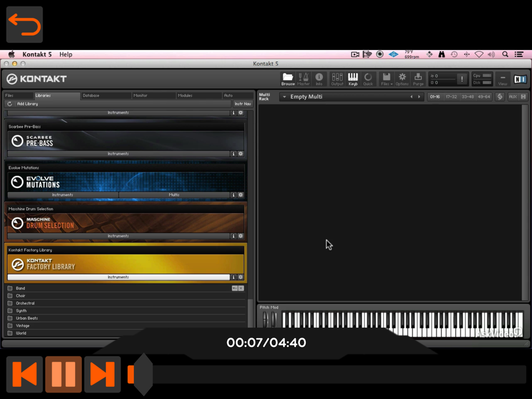Open info for Maschine Drum Selection
The height and width of the screenshot is (399, 532).
point(234,236)
